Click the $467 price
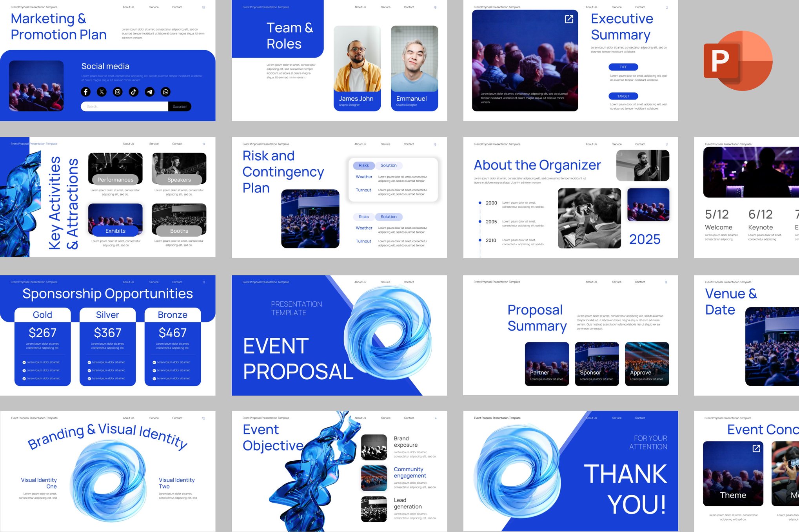Image resolution: width=799 pixels, height=532 pixels. (173, 333)
